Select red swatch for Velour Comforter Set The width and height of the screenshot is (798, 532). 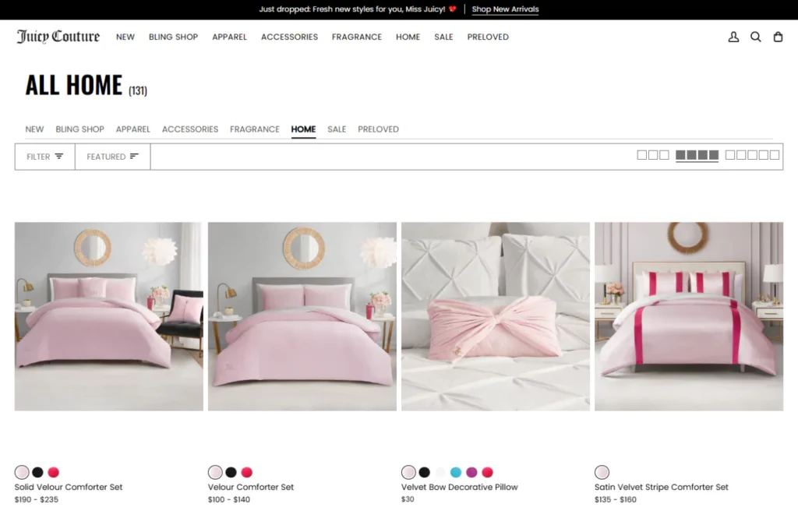point(246,472)
